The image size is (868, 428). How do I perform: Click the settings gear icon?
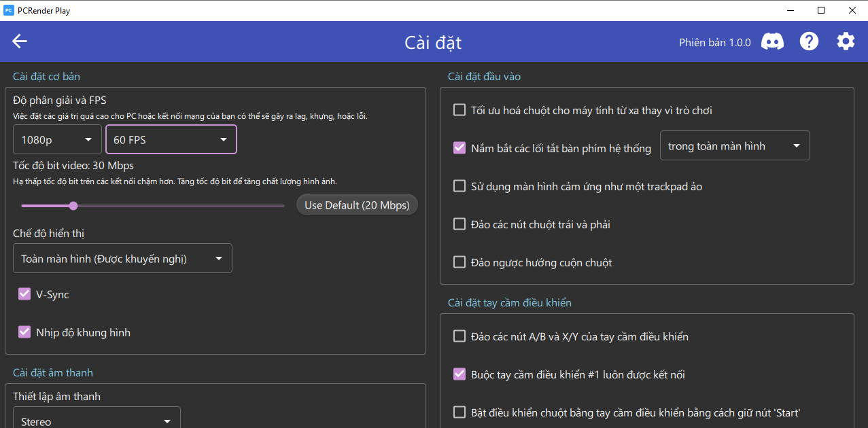pyautogui.click(x=846, y=41)
